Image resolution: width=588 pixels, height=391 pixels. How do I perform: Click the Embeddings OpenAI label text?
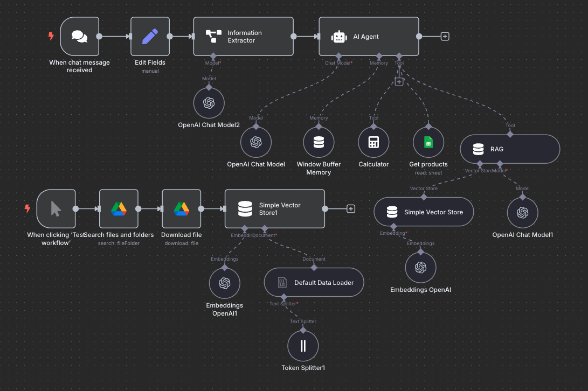420,290
